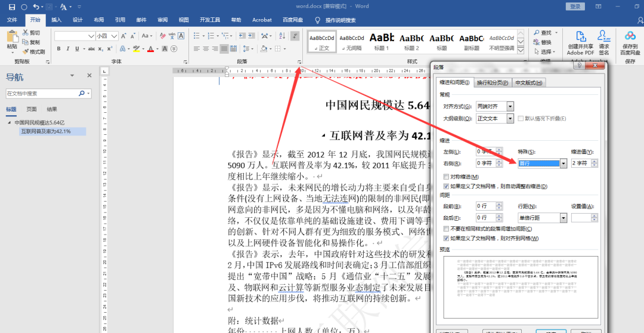This screenshot has height=333, width=644.
Task: Click the Justify alignment icon
Action: tap(224, 49)
